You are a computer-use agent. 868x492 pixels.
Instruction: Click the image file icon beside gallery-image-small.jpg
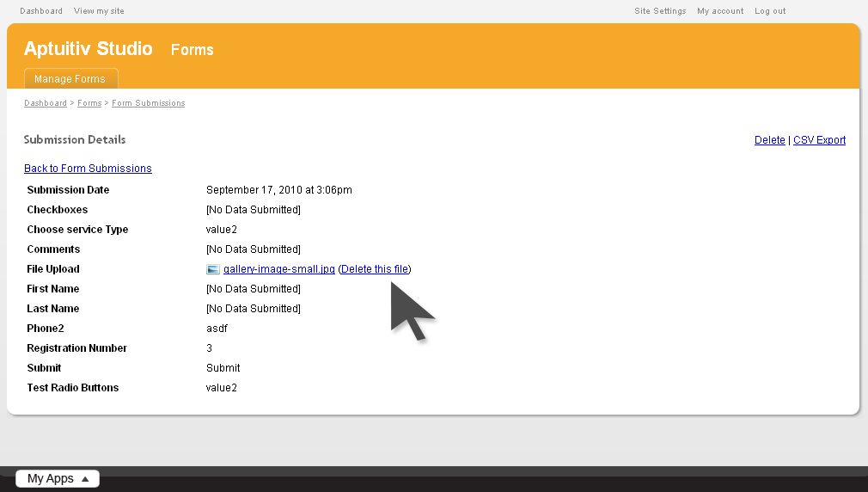click(x=213, y=269)
